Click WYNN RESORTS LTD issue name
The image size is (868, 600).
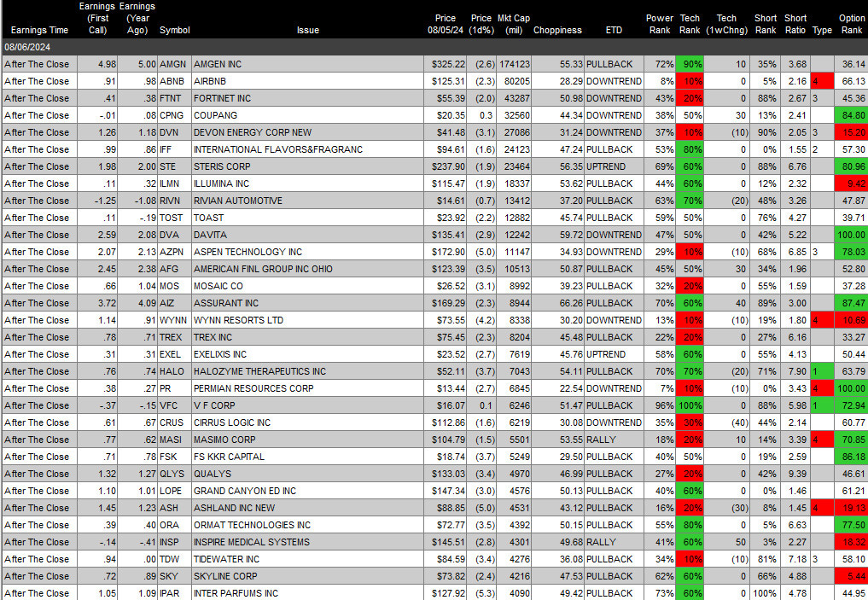click(x=238, y=320)
